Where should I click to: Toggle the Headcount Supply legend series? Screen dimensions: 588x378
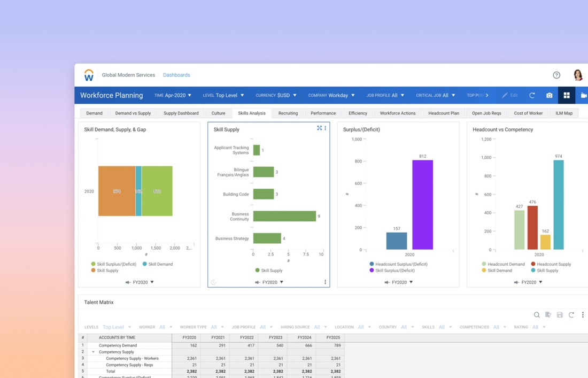tap(551, 264)
